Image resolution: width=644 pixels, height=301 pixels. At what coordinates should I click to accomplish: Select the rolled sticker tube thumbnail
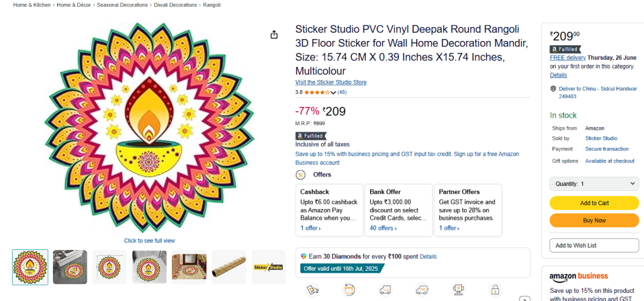229,267
